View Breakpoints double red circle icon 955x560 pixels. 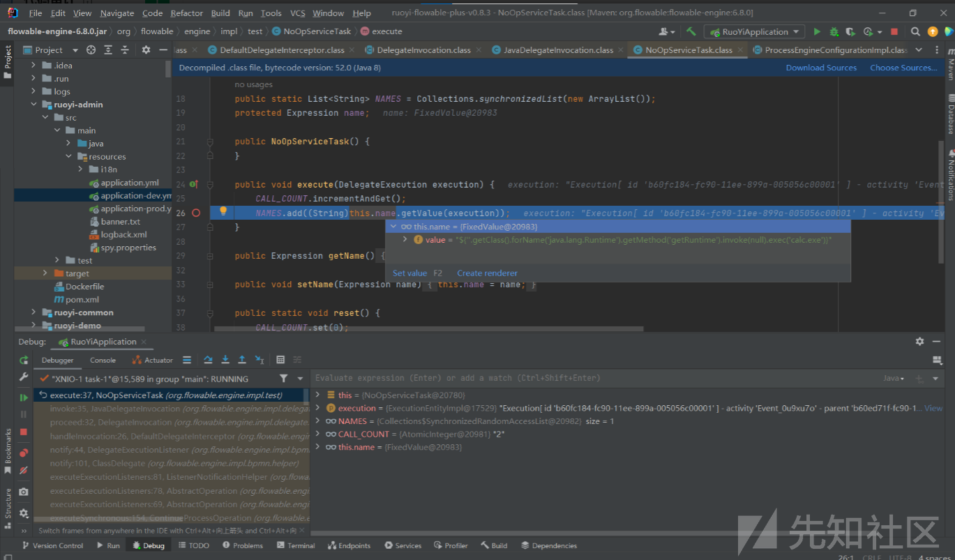24,453
